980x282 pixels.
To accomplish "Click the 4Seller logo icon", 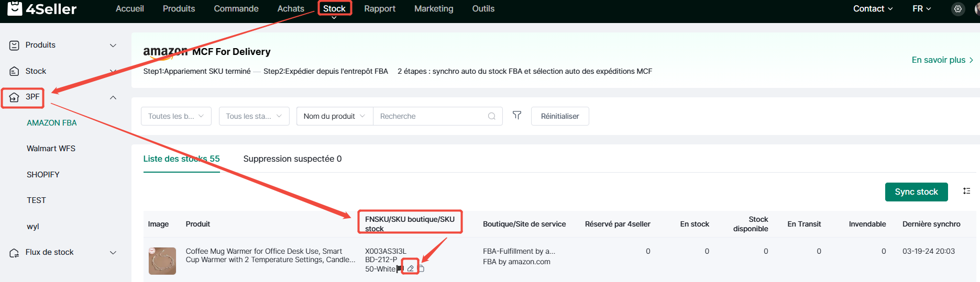I will (x=15, y=8).
